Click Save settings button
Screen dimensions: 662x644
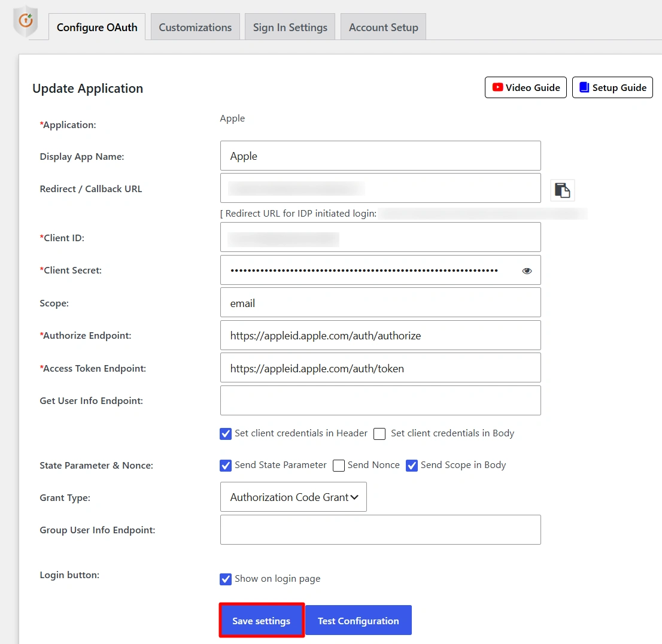point(262,620)
